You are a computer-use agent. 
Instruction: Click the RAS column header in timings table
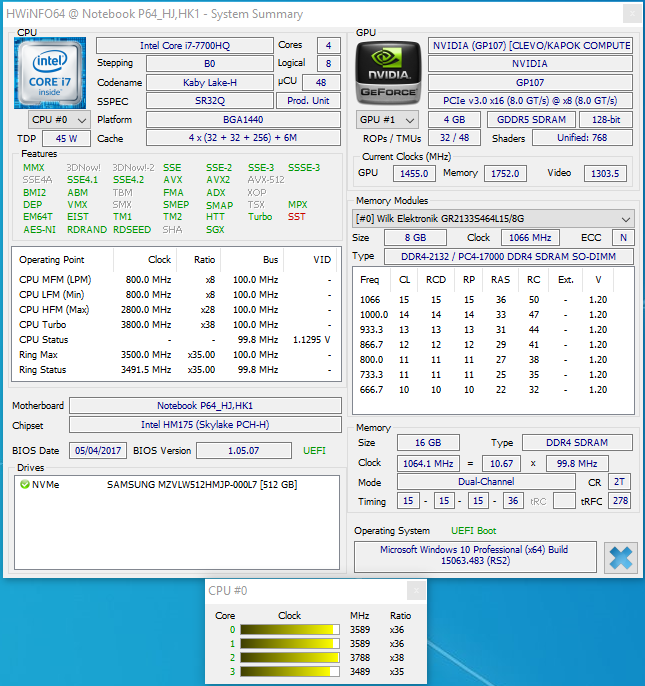point(500,280)
